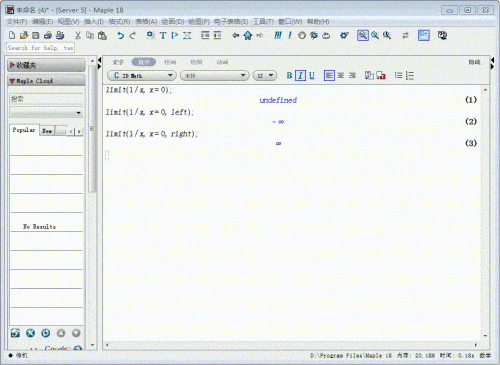Click the Search for help input field
This screenshot has width=500, height=365.
coord(40,48)
